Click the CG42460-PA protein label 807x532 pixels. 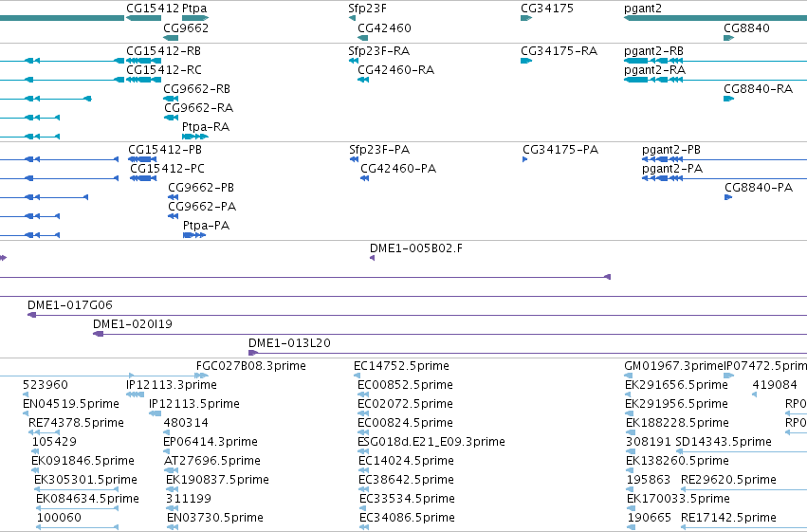click(398, 169)
